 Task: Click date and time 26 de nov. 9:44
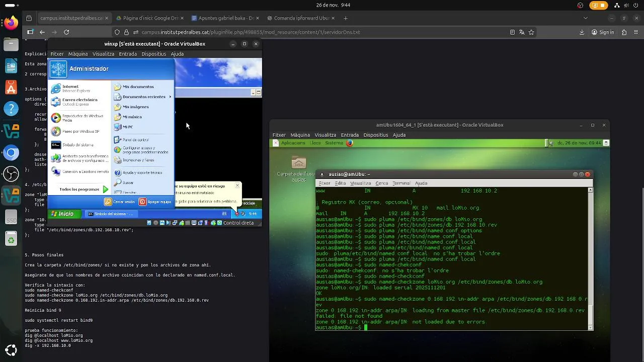click(x=333, y=5)
